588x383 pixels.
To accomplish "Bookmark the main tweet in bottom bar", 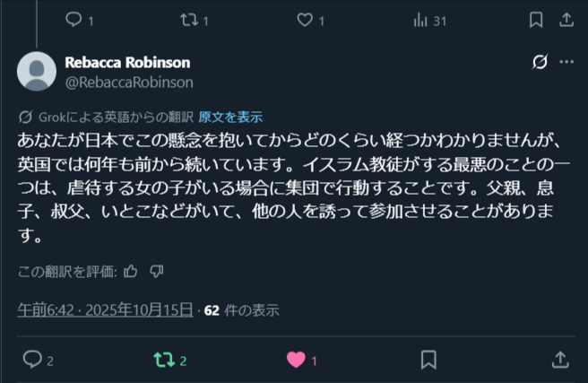I will point(428,360).
